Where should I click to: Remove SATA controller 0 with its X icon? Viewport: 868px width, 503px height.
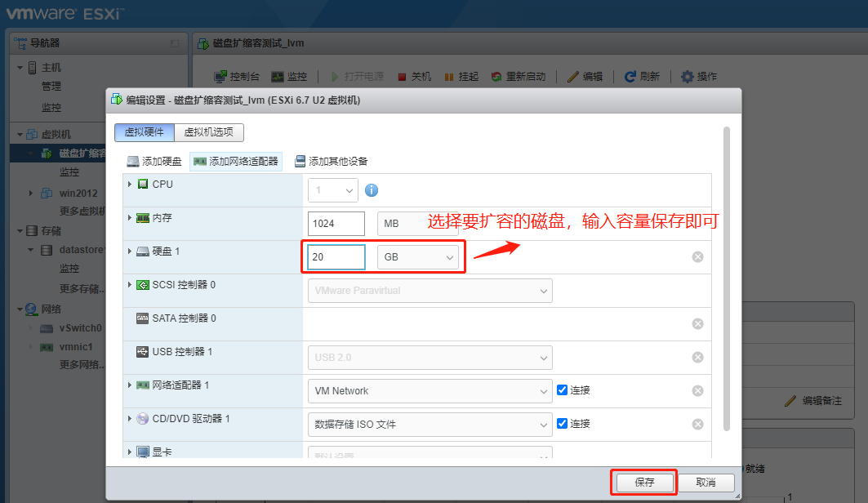697,323
